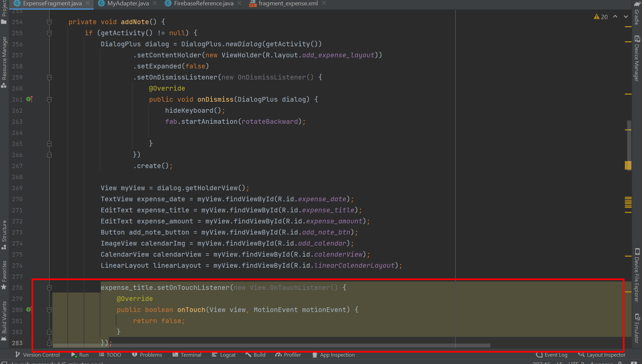This screenshot has height=364, width=642.
Task: Click rotateBackward in line 263
Action: tap(269, 121)
